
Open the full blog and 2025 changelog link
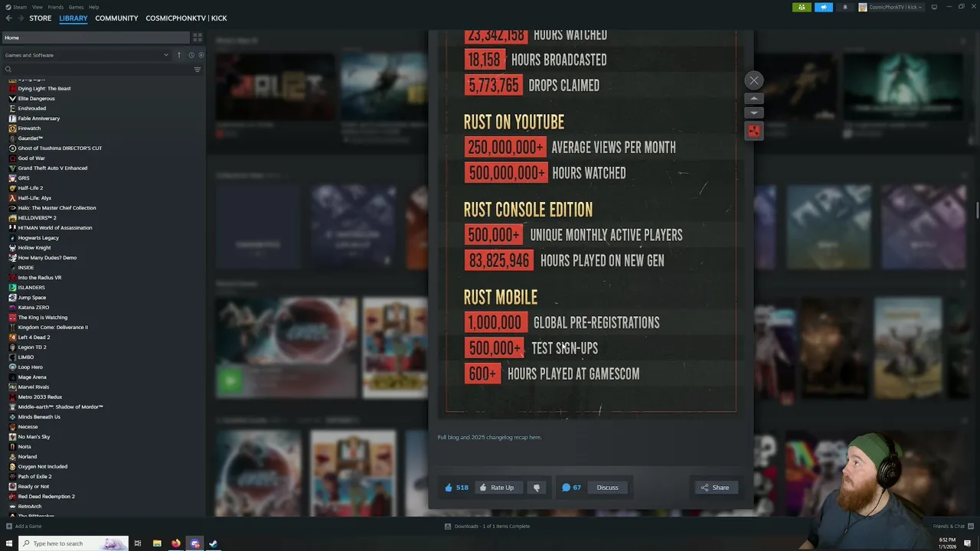(x=489, y=437)
